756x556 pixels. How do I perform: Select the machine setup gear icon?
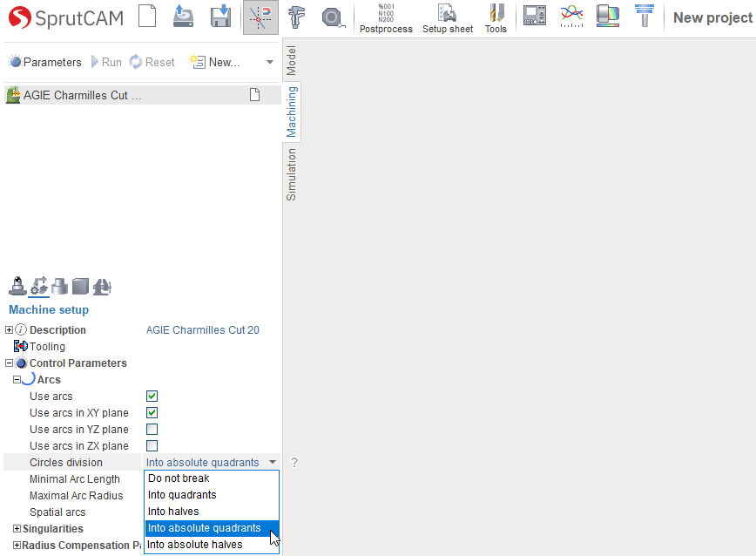point(39,286)
